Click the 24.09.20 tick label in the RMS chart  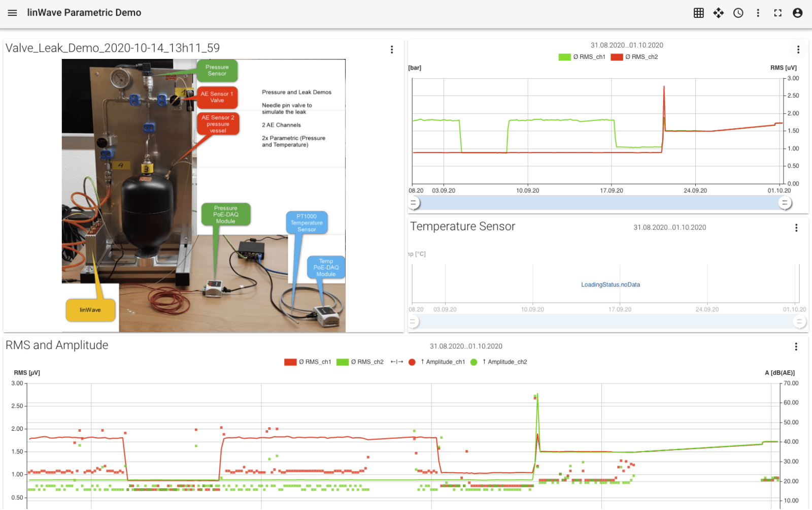pos(695,190)
